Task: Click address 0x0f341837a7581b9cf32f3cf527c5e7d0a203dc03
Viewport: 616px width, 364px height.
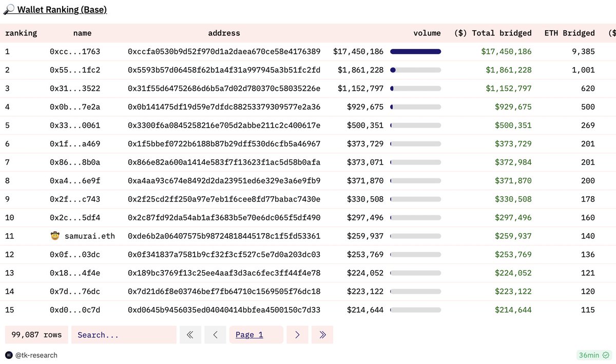Action: click(224, 254)
